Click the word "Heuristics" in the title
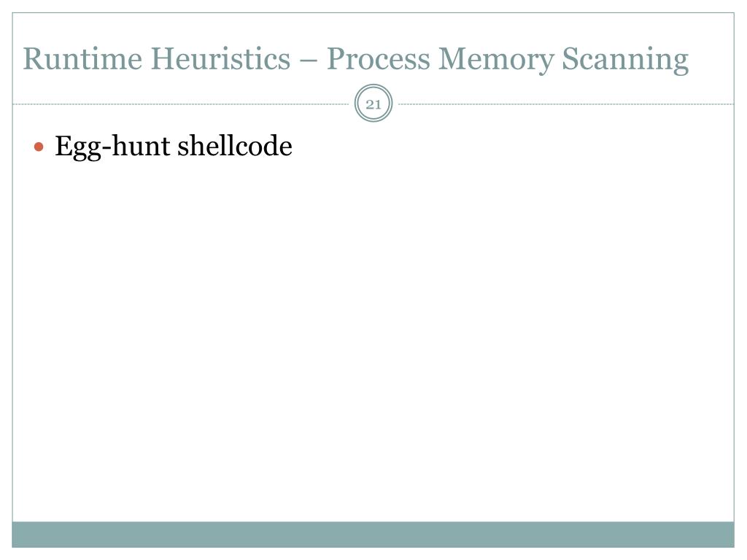This screenshot has height=560, width=747. tap(220, 58)
